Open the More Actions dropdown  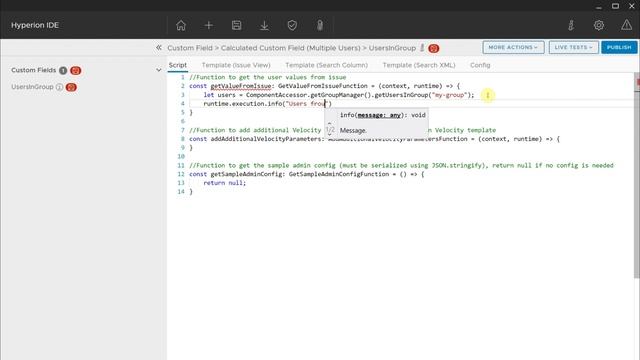tap(513, 47)
